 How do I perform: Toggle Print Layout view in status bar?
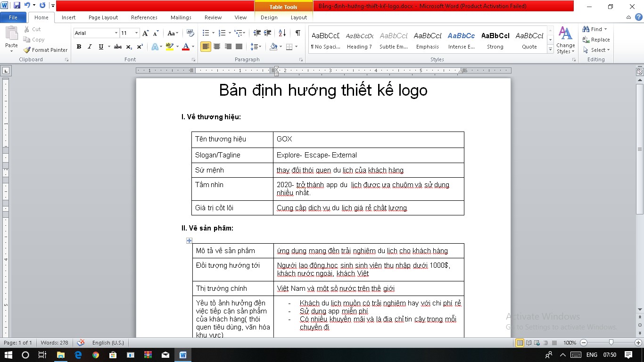520,343
